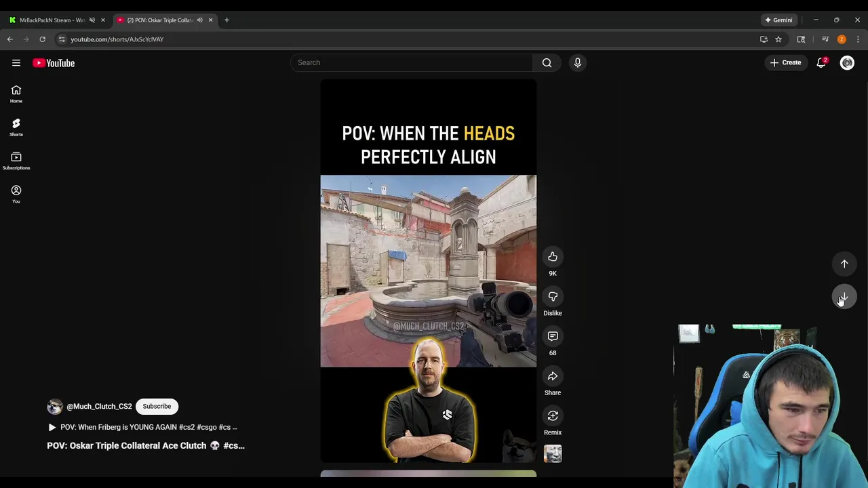Subscribe to Much_Clutch_CS2
This screenshot has width=868, height=488.
[157, 407]
